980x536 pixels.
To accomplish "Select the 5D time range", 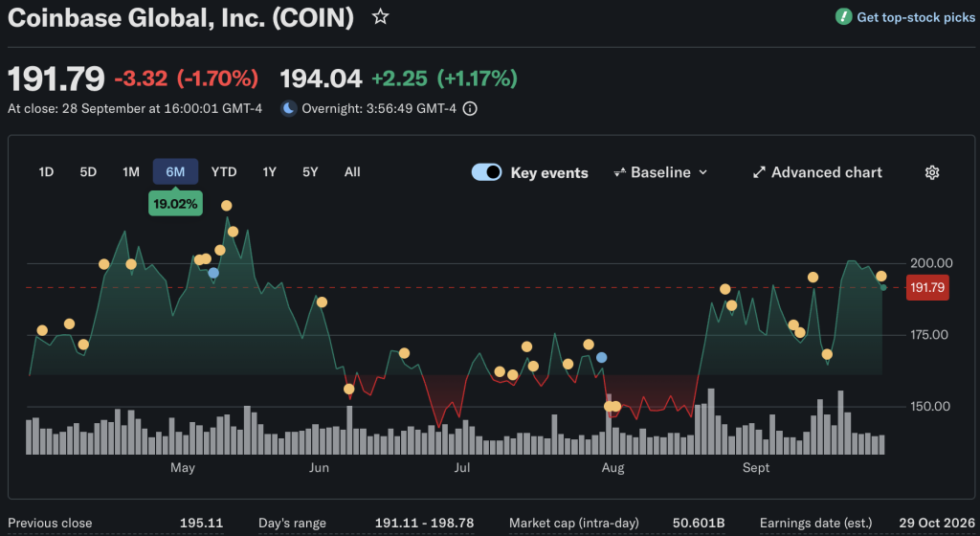I will 88,171.
